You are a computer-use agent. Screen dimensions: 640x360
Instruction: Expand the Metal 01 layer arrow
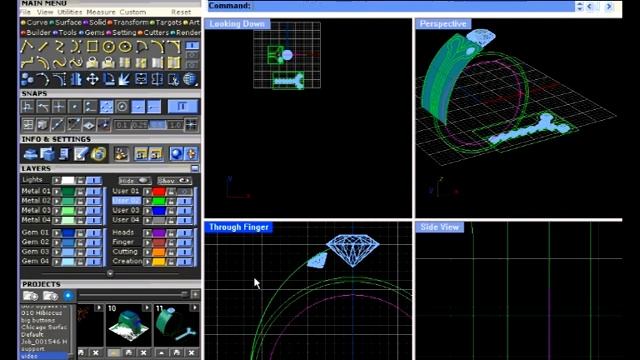[57, 191]
